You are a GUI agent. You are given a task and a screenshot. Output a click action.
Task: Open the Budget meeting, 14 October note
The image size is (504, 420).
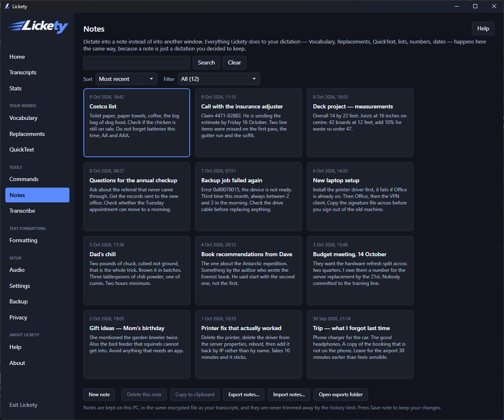(360, 271)
